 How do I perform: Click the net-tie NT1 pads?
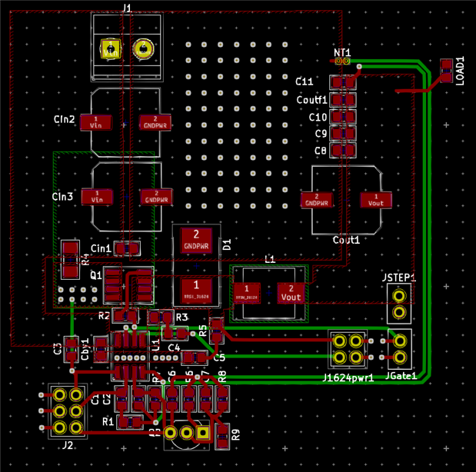pyautogui.click(x=343, y=61)
